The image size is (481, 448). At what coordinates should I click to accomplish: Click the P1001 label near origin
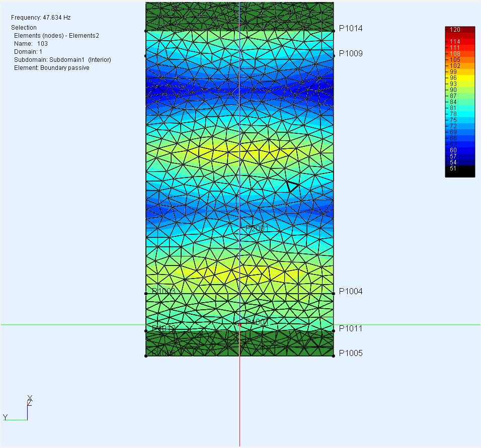[257, 322]
